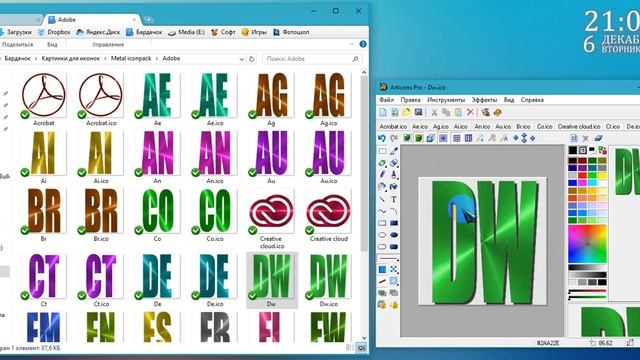Switch to the Acrobat.ico tab in ArtIcons

pos(393,127)
